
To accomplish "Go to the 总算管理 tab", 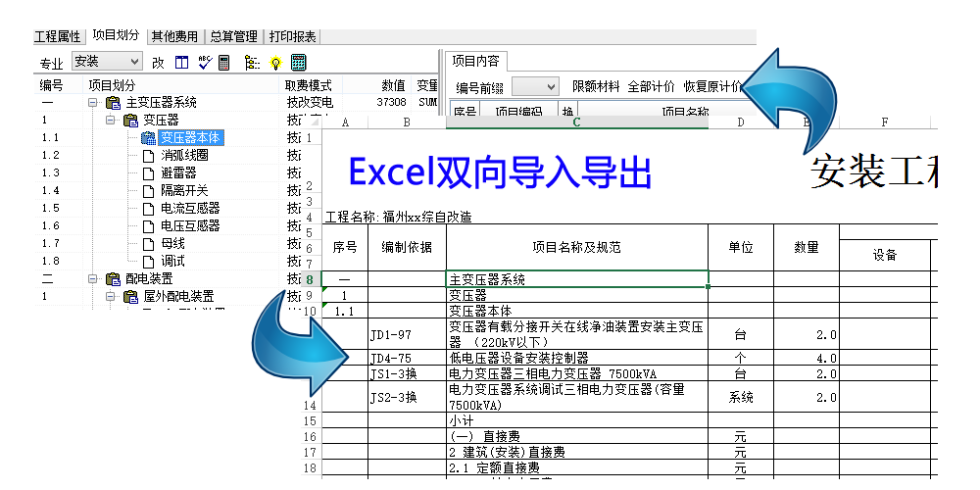I will (234, 37).
